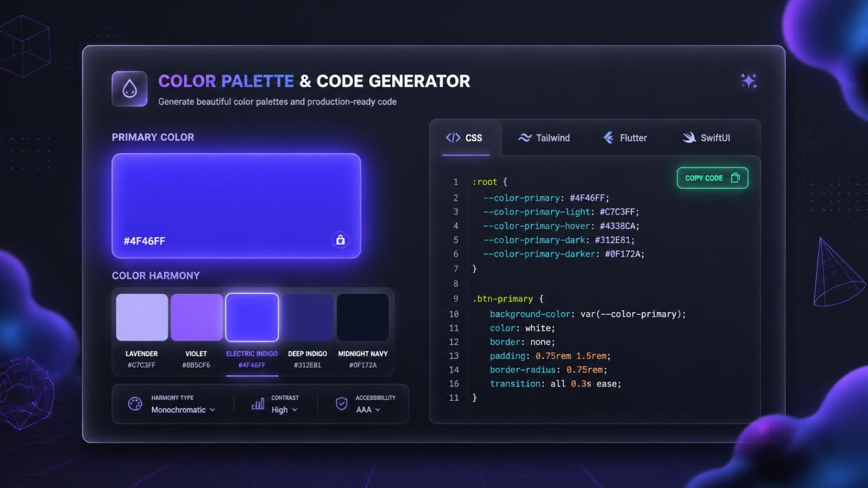Click the border: none code line

coord(522,342)
